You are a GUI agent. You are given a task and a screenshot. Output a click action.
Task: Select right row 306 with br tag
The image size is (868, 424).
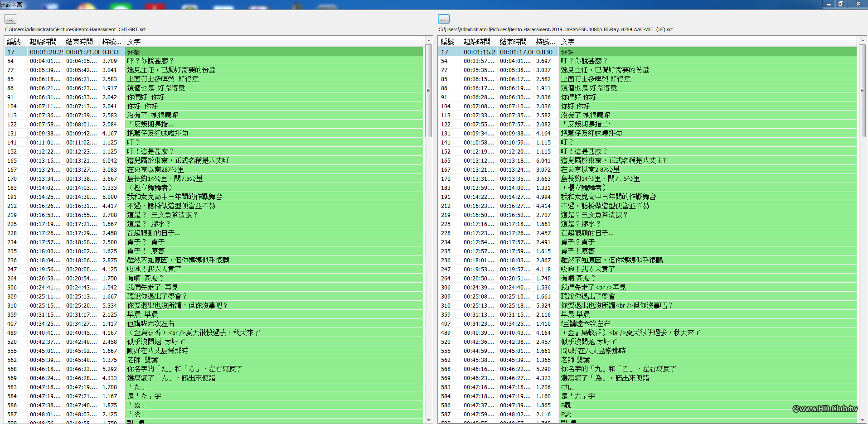click(x=648, y=288)
